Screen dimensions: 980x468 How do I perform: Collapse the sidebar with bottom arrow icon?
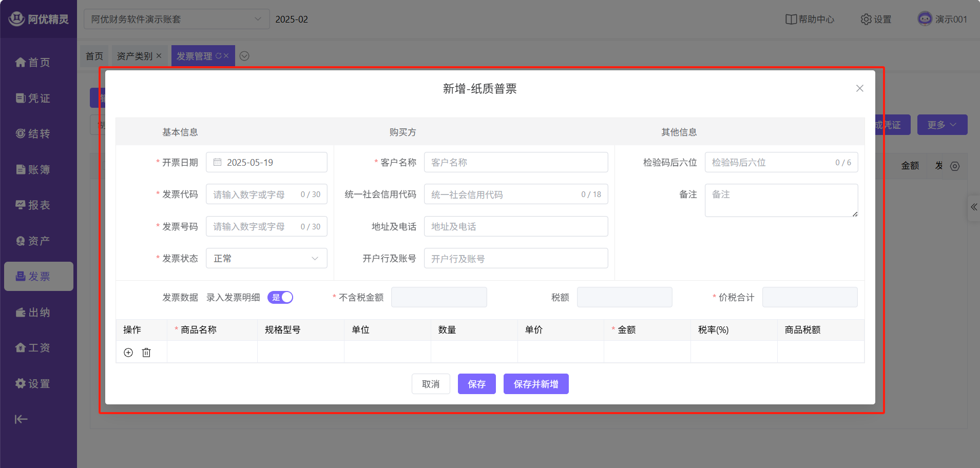click(x=21, y=419)
